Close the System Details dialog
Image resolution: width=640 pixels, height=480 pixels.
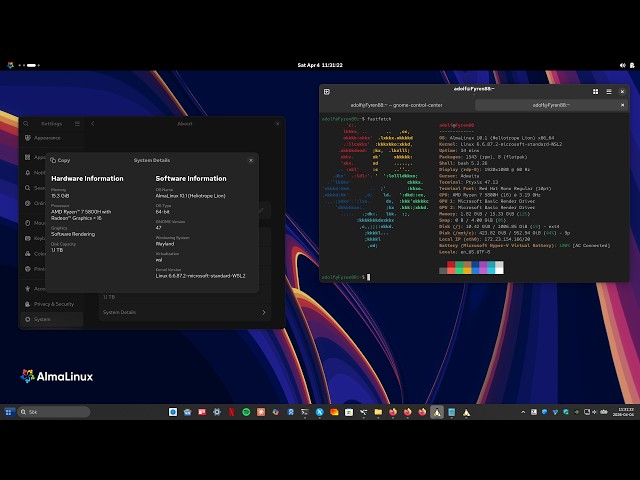[x=251, y=160]
